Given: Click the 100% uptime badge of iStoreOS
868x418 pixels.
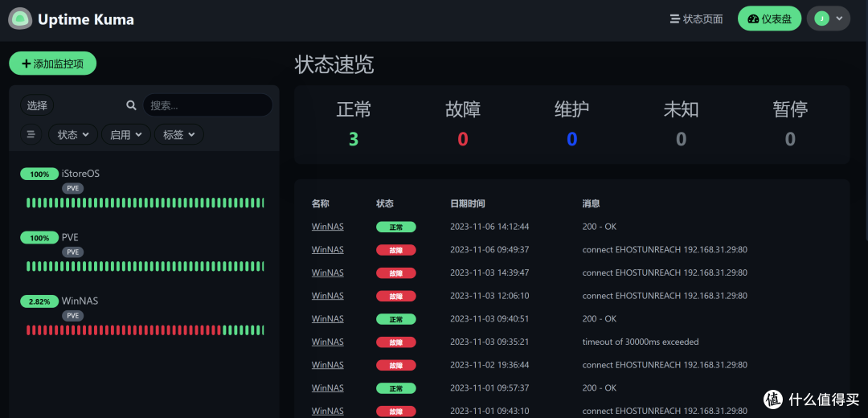Looking at the screenshot, I should [x=39, y=174].
